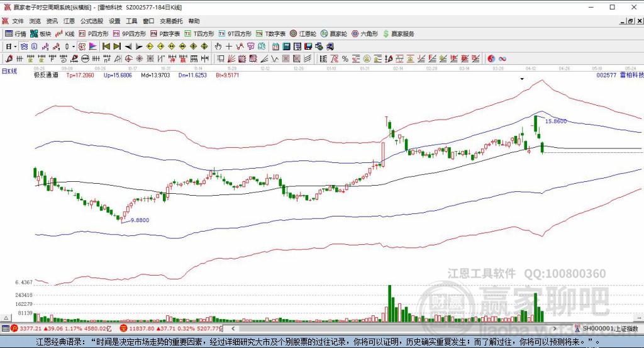Open the 公式选股 menu

92,21
